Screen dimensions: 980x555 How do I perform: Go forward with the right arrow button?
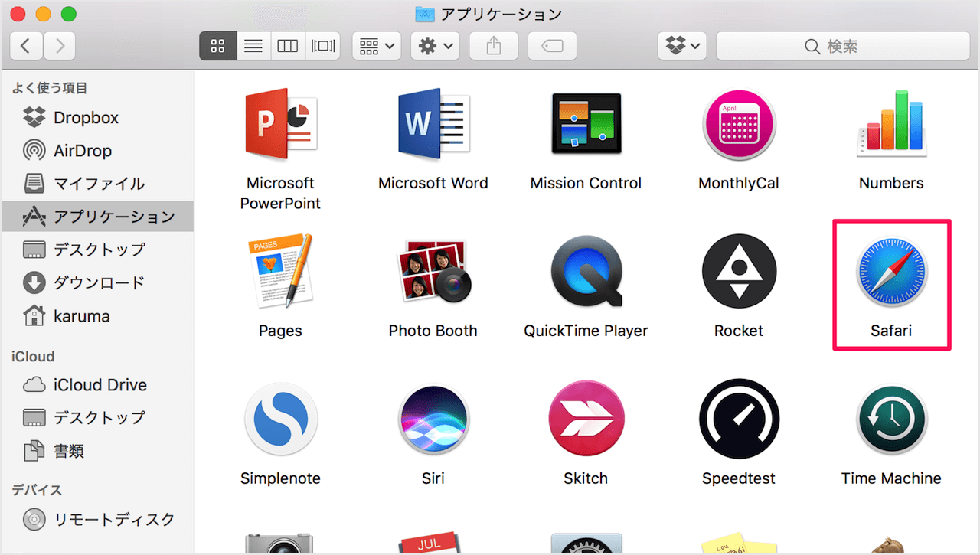[x=60, y=46]
